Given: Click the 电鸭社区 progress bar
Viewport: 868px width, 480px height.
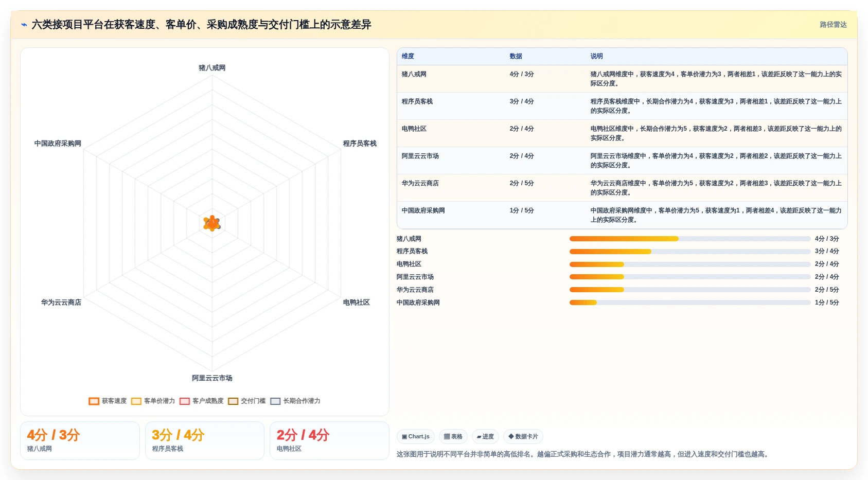Looking at the screenshot, I should (x=690, y=264).
